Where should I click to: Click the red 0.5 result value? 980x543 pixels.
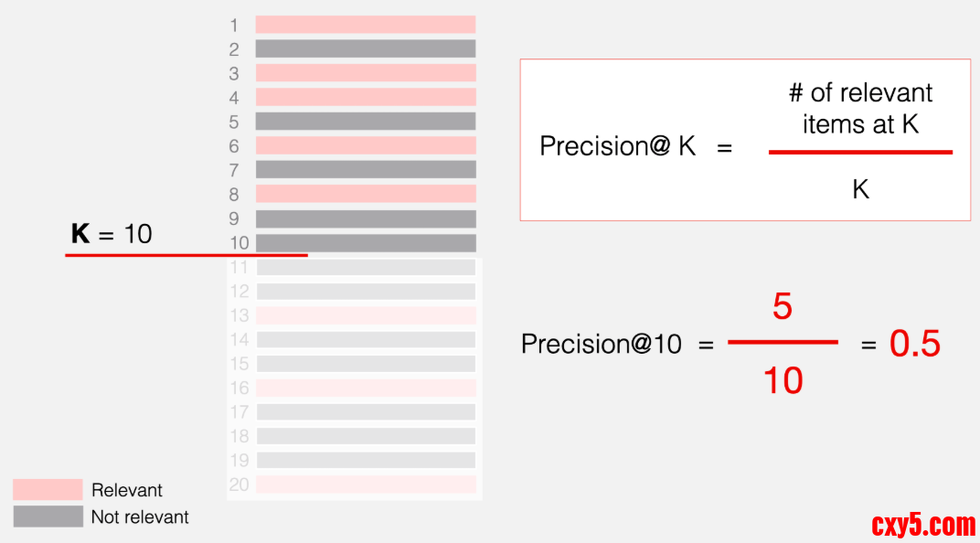pos(914,344)
